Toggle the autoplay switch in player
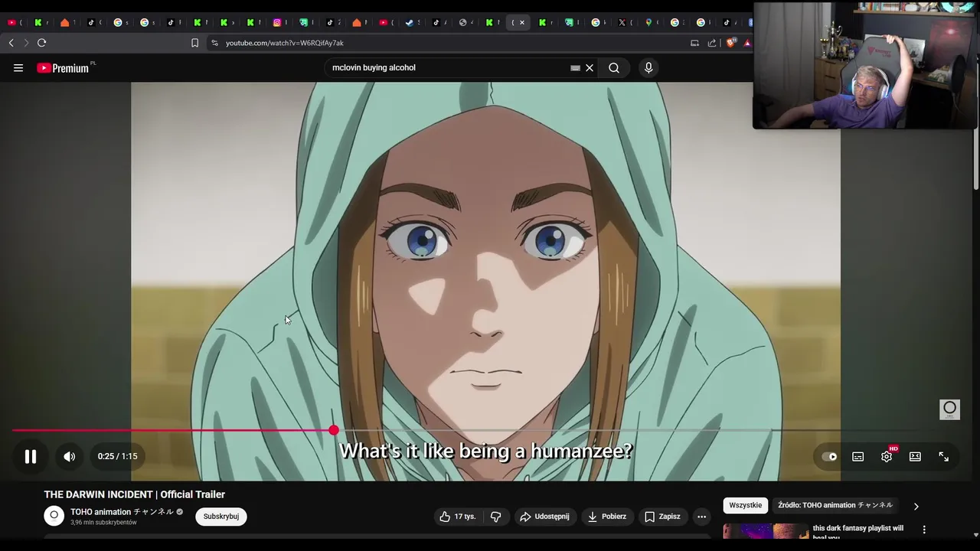 point(829,457)
